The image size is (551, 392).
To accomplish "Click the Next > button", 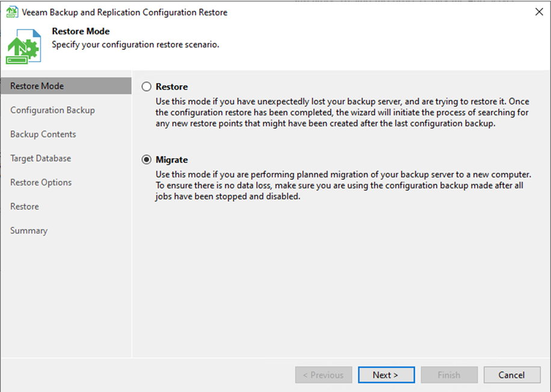I will 386,375.
